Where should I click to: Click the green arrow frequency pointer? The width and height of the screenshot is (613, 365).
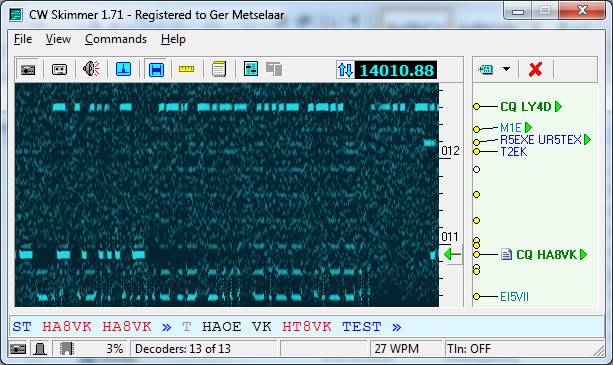(452, 255)
